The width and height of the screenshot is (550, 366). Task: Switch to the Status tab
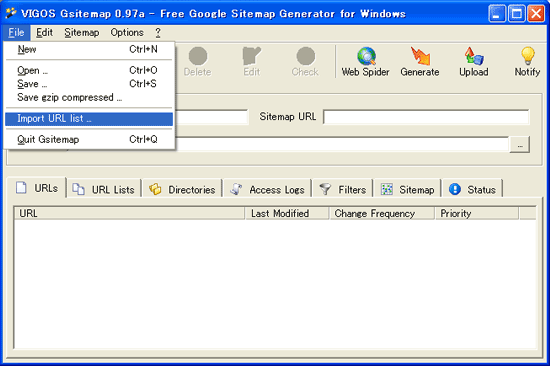point(472,190)
